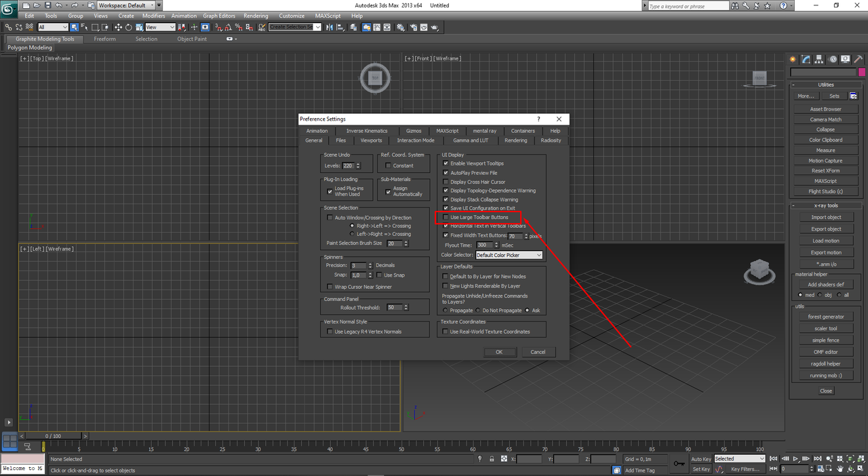Screen dimensions: 868x476
Task: Toggle Load Plug-ins When Used checkbox
Action: (x=330, y=191)
